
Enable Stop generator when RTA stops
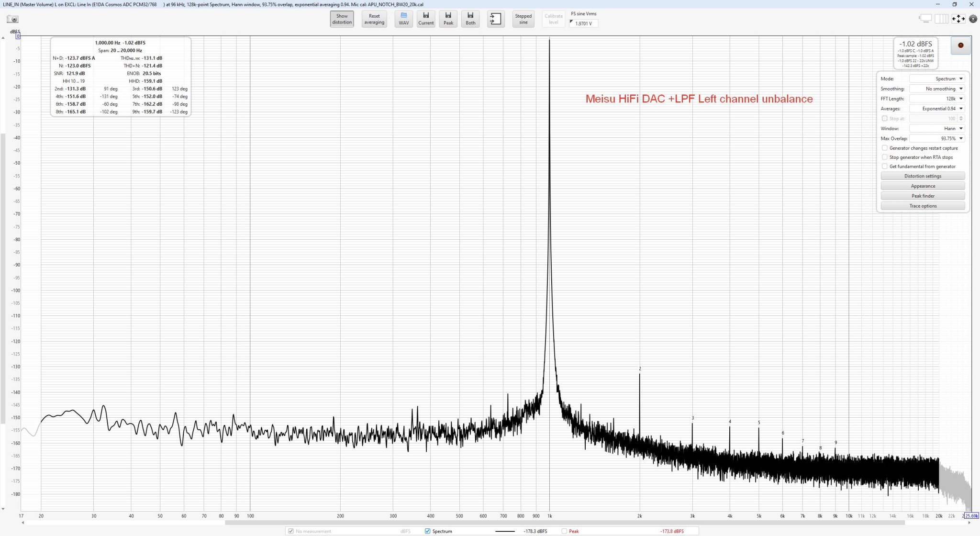tap(884, 157)
